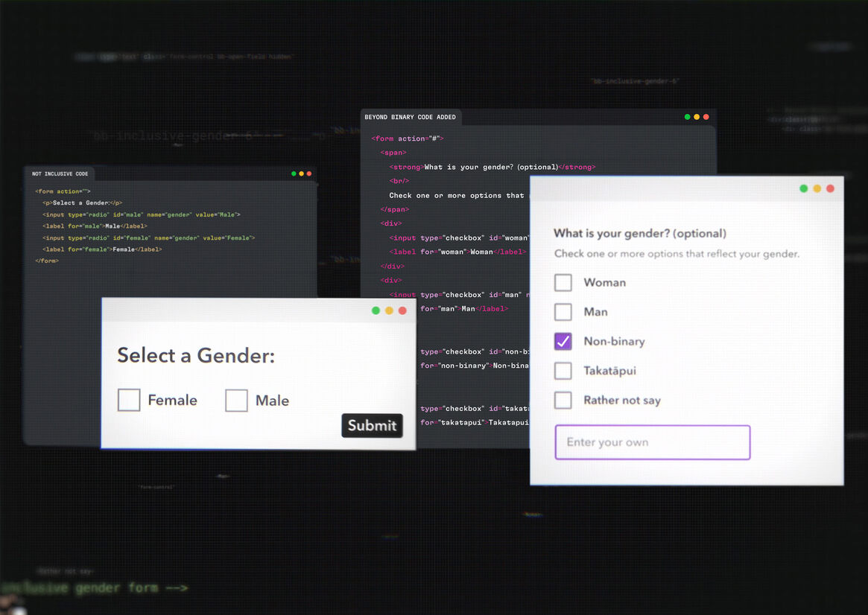This screenshot has height=615, width=868.
Task: Click green dot on gender options form window
Action: click(803, 188)
